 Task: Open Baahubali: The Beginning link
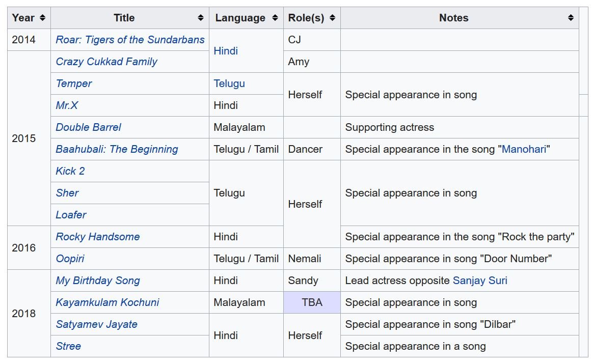click(x=117, y=149)
